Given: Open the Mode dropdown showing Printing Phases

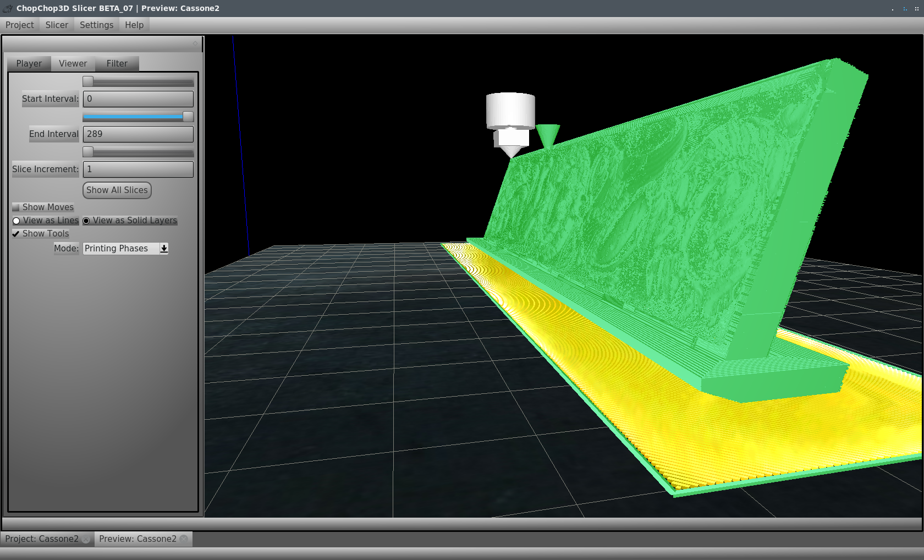Looking at the screenshot, I should [126, 249].
